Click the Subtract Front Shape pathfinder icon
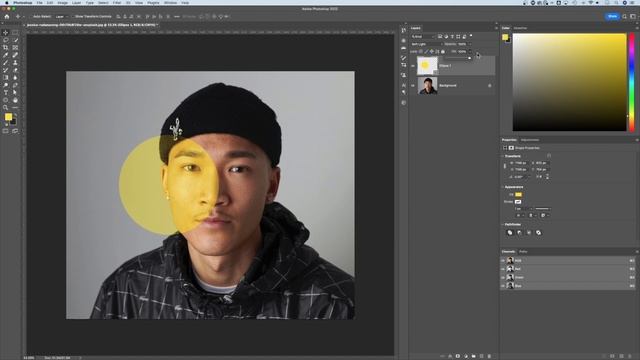Image resolution: width=640 pixels, height=360 pixels. (519, 233)
